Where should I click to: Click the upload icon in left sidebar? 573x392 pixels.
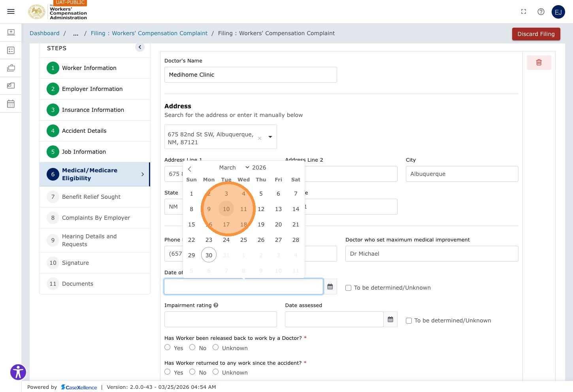(x=11, y=32)
